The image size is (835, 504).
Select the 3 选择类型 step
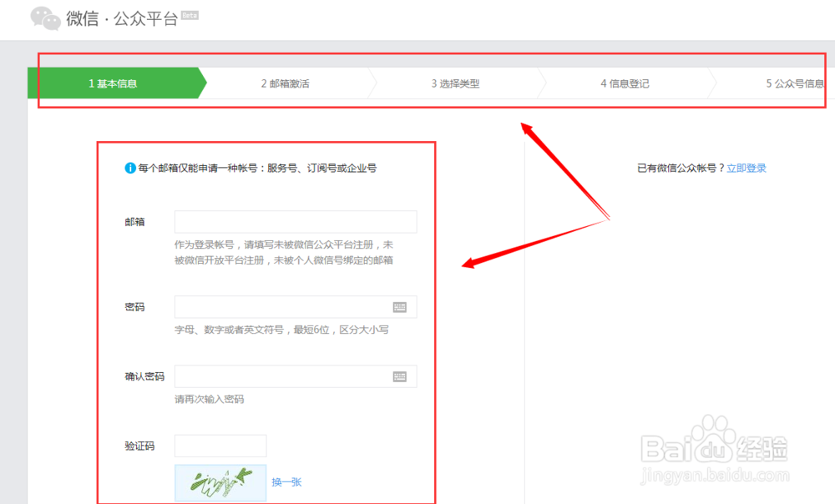click(x=456, y=83)
